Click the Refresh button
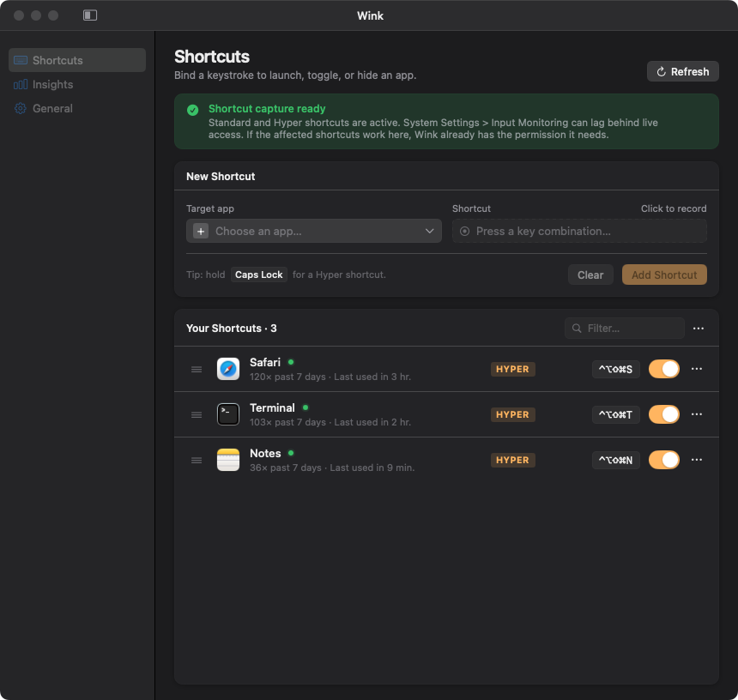Image resolution: width=738 pixels, height=700 pixels. click(682, 71)
